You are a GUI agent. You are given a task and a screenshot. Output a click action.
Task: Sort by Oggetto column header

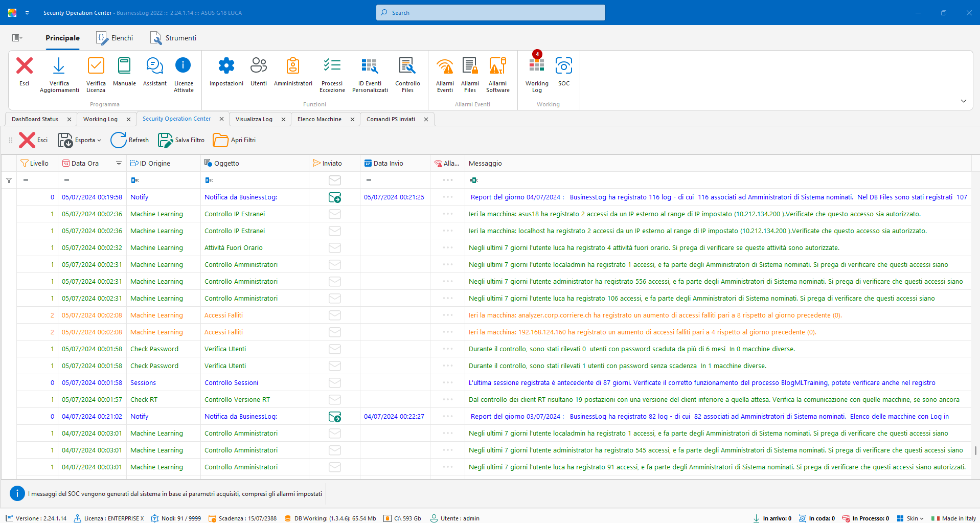[x=255, y=163]
